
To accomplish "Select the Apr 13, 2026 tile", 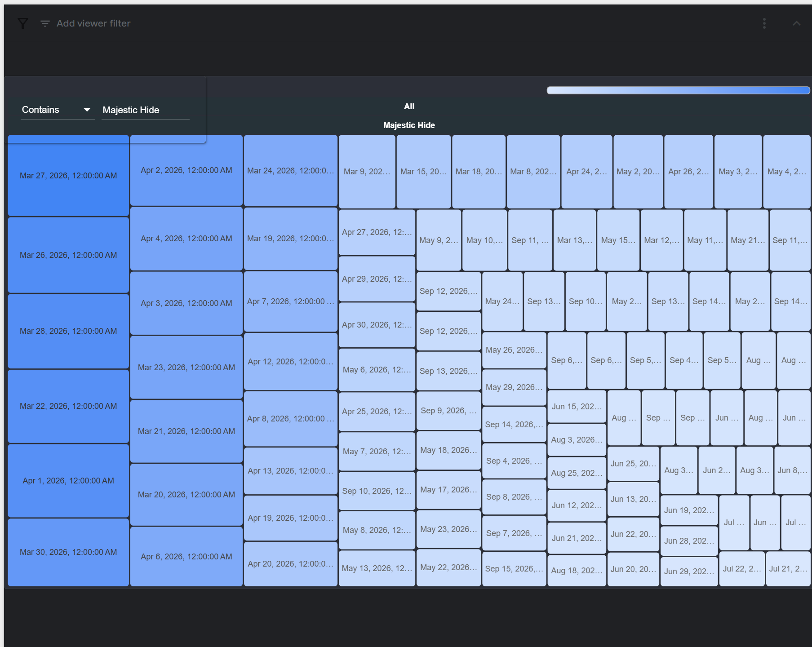I will [291, 471].
